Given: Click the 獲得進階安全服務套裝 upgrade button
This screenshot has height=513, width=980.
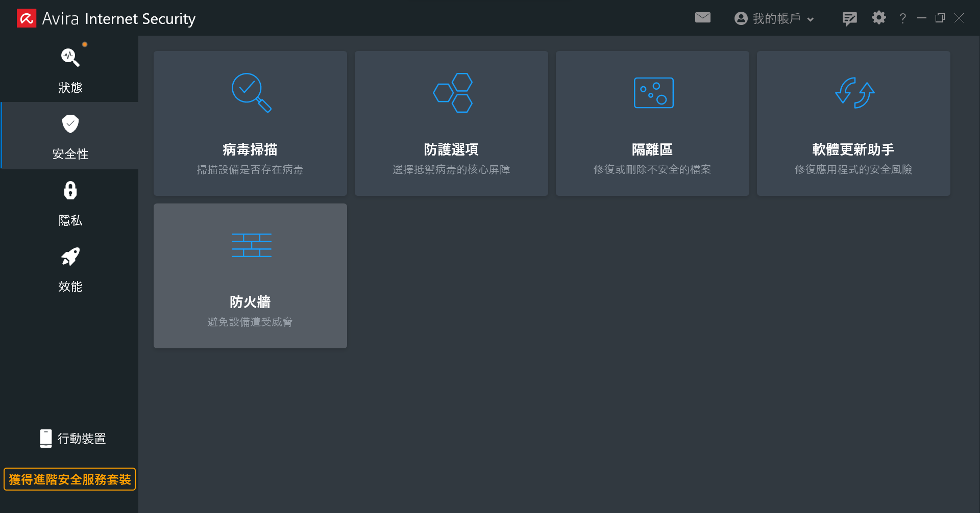Looking at the screenshot, I should click(70, 479).
